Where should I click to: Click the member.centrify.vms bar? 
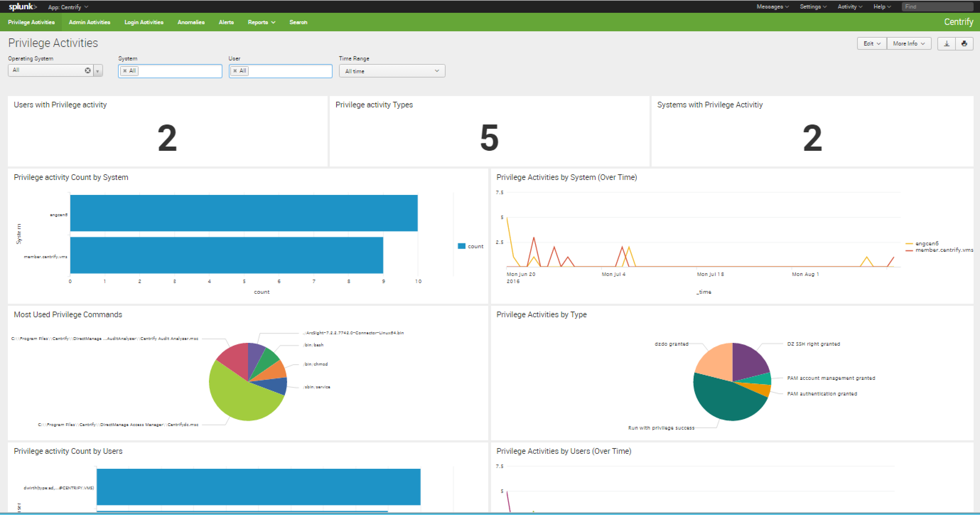coord(227,255)
